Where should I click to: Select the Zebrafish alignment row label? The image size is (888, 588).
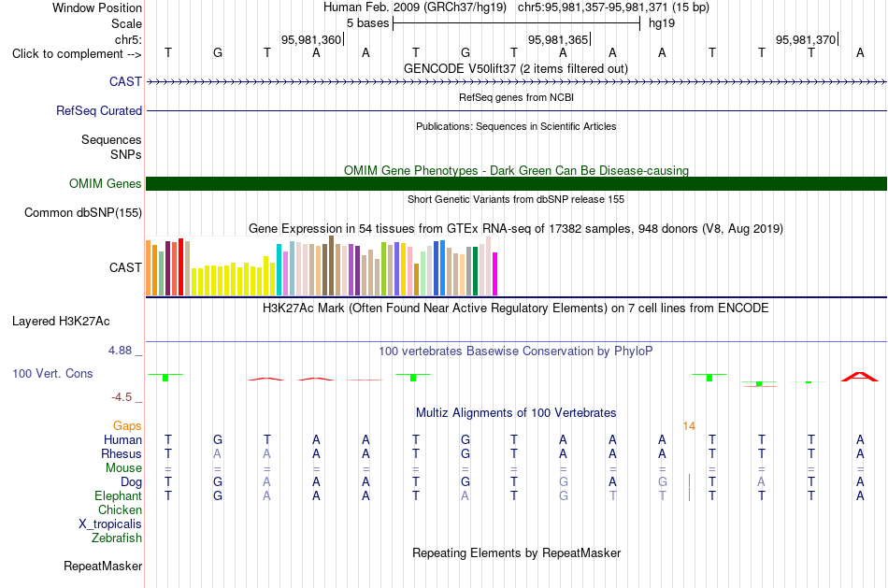(117, 538)
